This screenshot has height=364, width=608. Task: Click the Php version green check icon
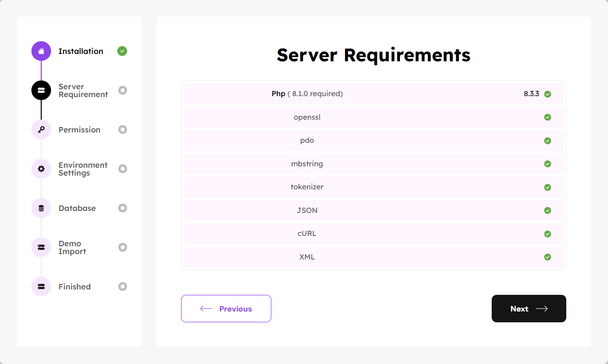[548, 94]
